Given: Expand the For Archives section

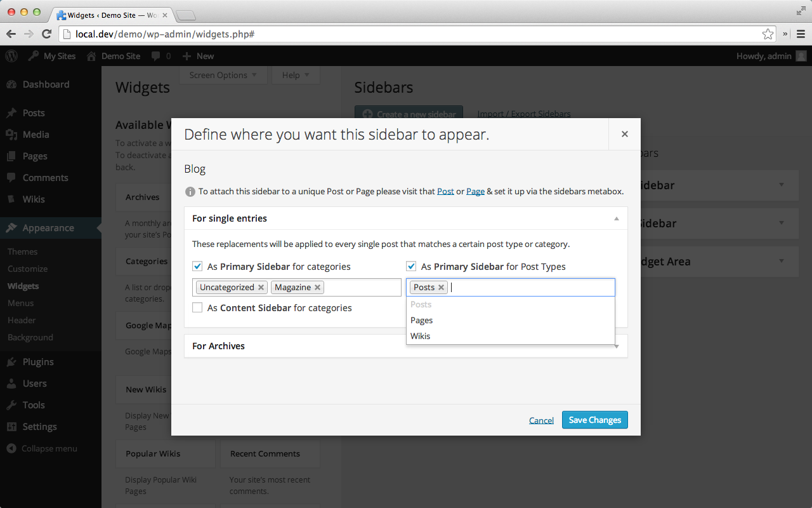Looking at the screenshot, I should point(406,346).
